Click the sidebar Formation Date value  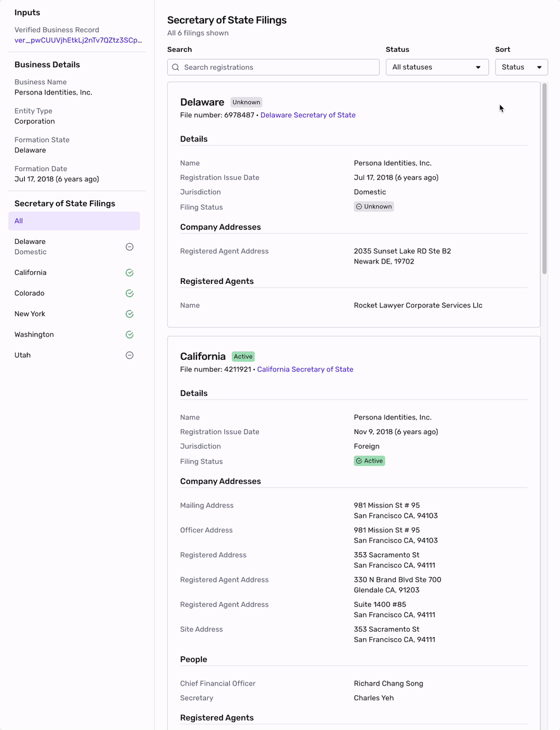tap(57, 179)
